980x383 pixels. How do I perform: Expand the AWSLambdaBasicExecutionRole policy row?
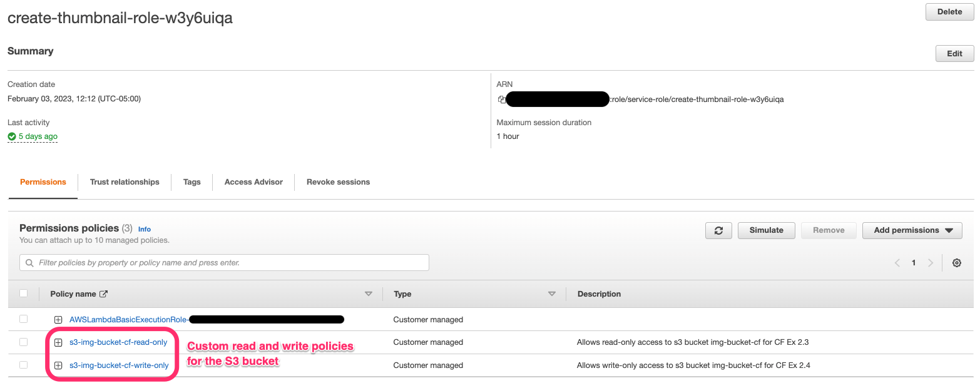pyautogui.click(x=58, y=320)
